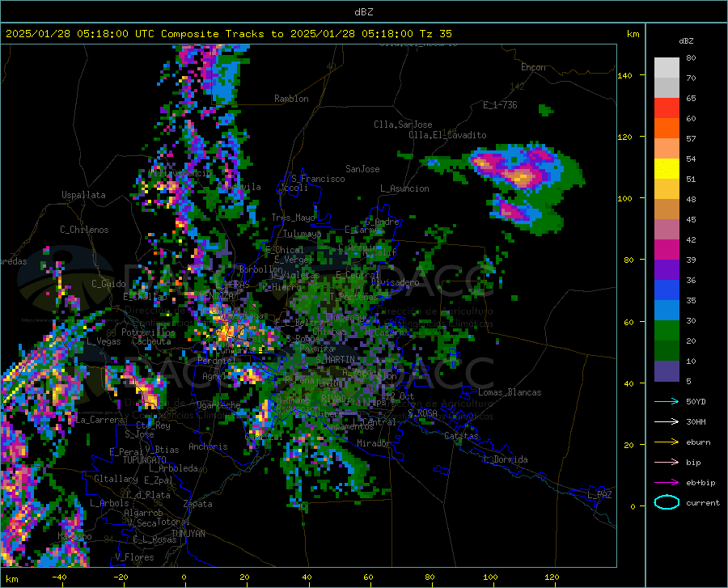Click the S_MARTIN label
The width and height of the screenshot is (728, 588).
click(x=335, y=360)
